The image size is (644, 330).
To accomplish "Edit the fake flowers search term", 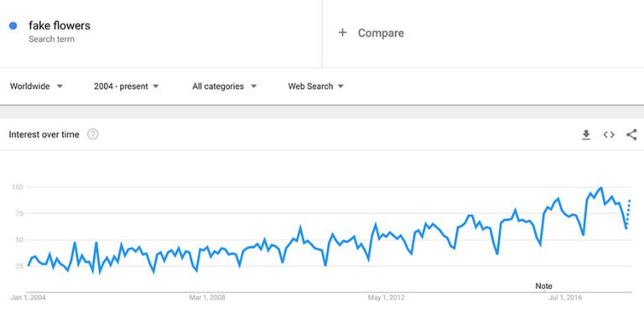I will point(60,25).
